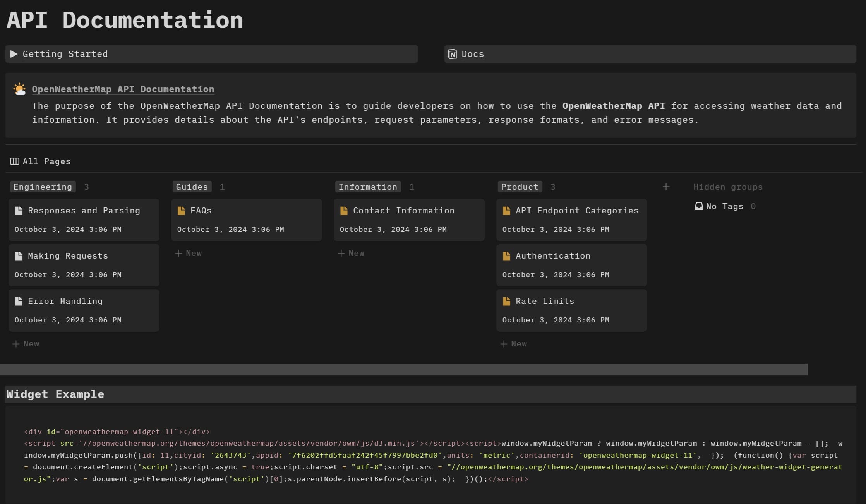The width and height of the screenshot is (866, 504).
Task: Click the date on Rate Limits card
Action: [x=556, y=320]
